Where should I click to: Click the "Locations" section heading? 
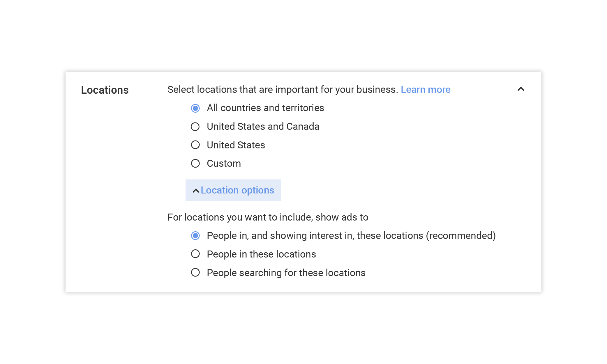pos(105,90)
